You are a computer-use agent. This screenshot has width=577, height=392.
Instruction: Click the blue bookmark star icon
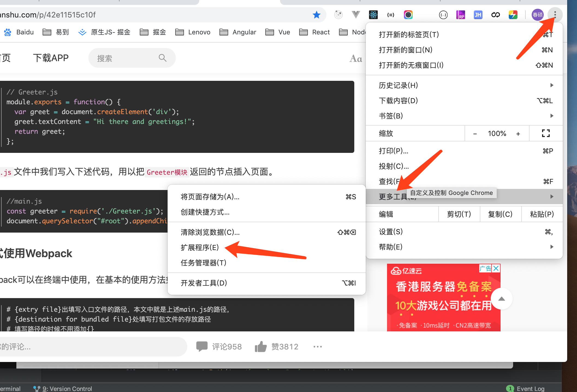[316, 15]
